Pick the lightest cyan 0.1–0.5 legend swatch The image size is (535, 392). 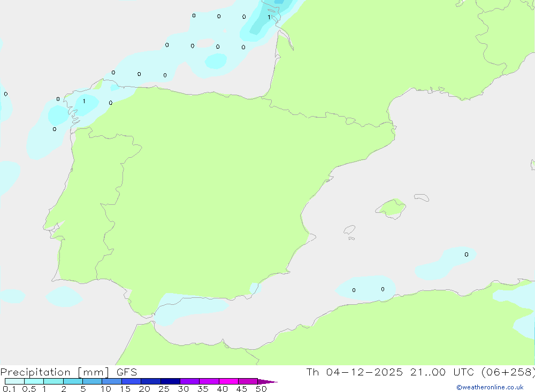14,381
